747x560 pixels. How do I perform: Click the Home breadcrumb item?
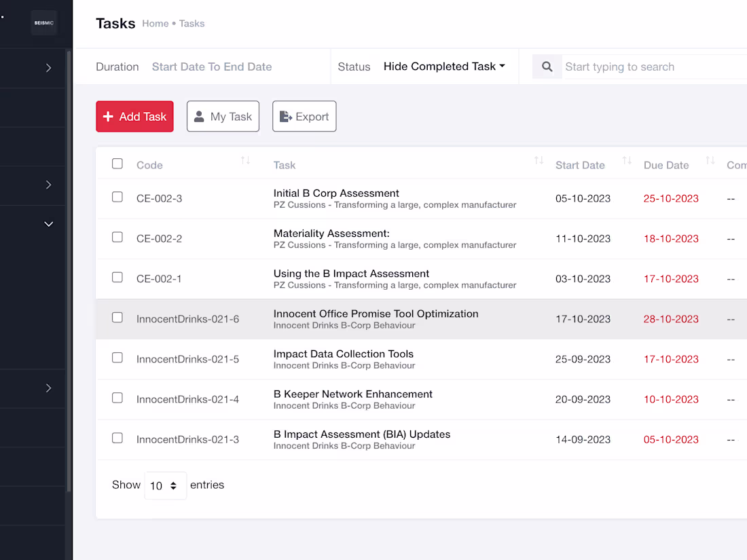156,23
